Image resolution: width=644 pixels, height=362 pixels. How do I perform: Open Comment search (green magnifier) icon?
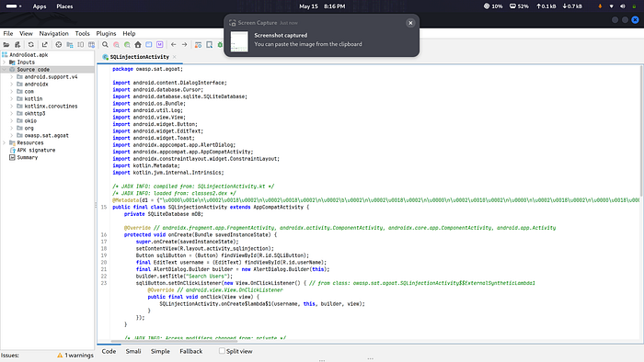point(127,45)
